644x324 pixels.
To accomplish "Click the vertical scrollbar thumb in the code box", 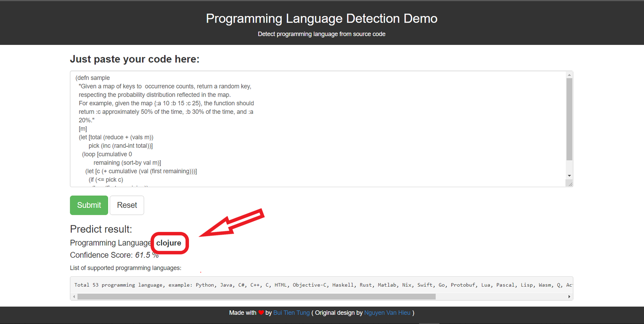I will coord(569,119).
